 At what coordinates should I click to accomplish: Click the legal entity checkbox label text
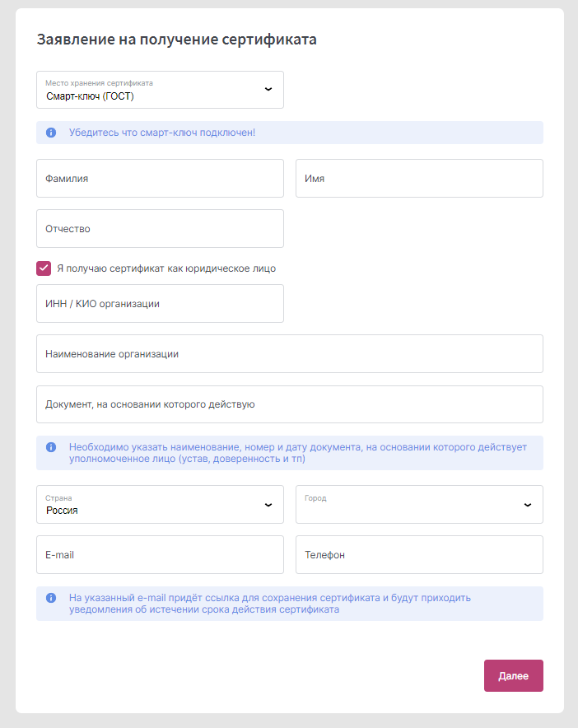pyautogui.click(x=166, y=268)
